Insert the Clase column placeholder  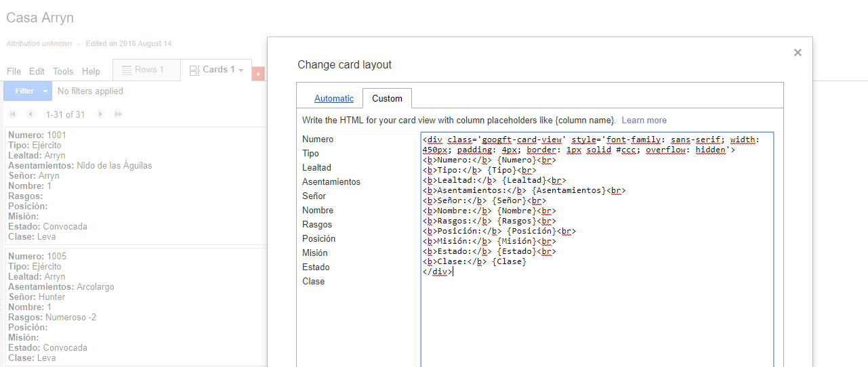coord(313,282)
